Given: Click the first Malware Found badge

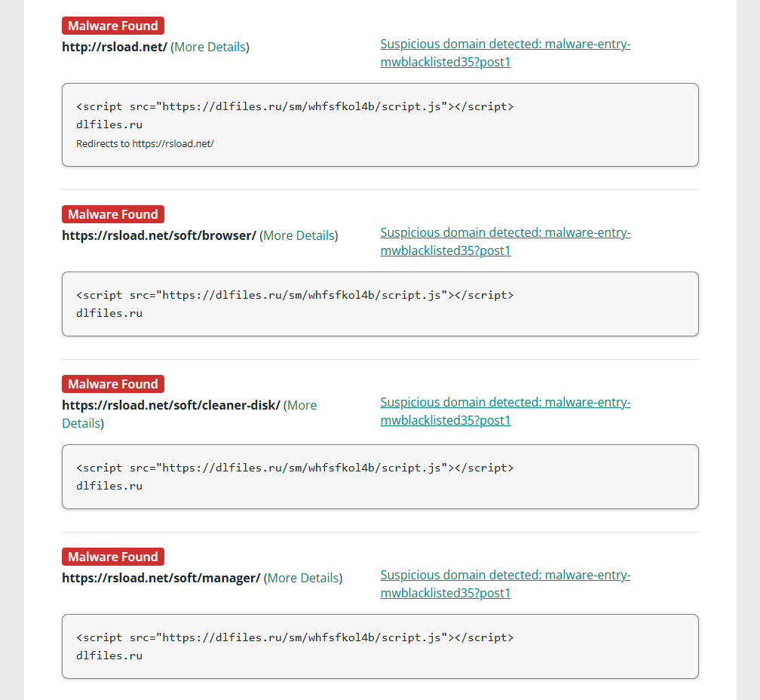Looking at the screenshot, I should (112, 25).
